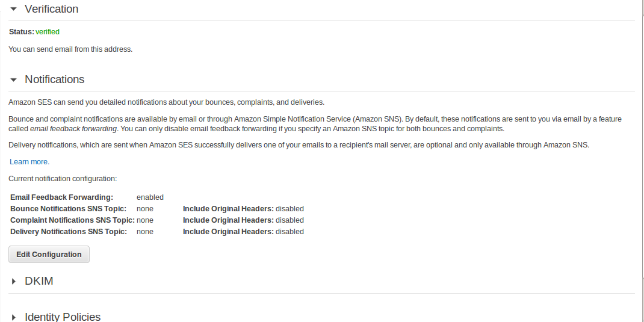
Task: Open the DKIM heading
Action: [39, 281]
